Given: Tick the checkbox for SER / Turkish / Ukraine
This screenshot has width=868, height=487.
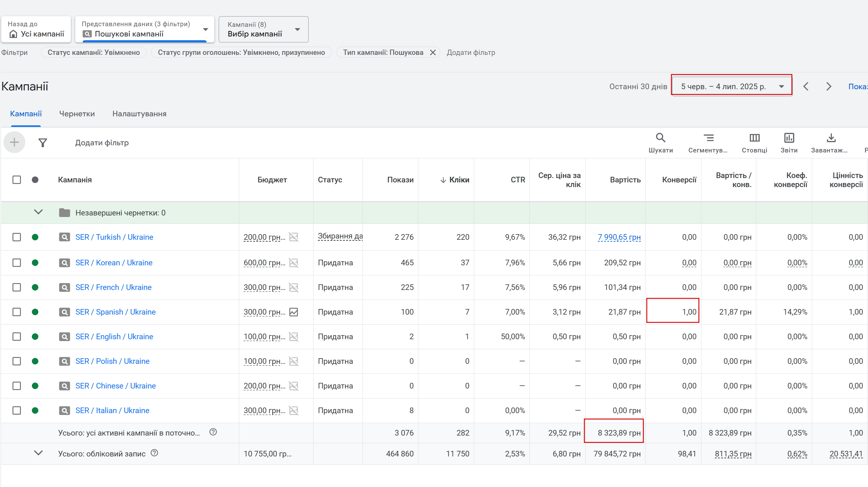Looking at the screenshot, I should tap(17, 237).
